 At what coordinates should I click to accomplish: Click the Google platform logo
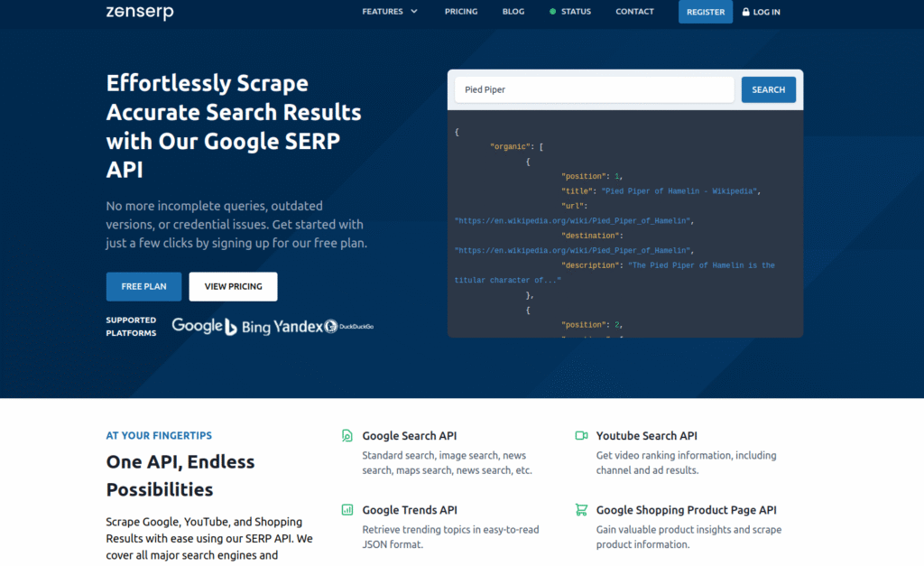[x=197, y=326]
